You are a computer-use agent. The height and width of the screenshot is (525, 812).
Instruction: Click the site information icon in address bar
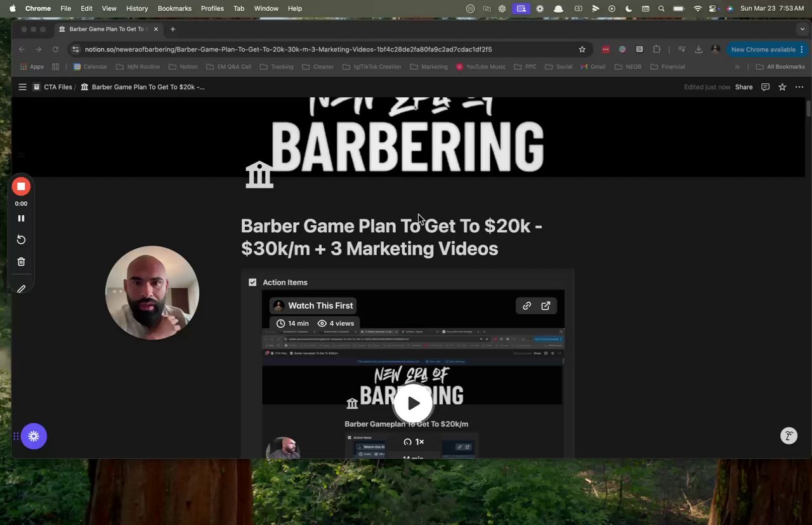point(75,50)
